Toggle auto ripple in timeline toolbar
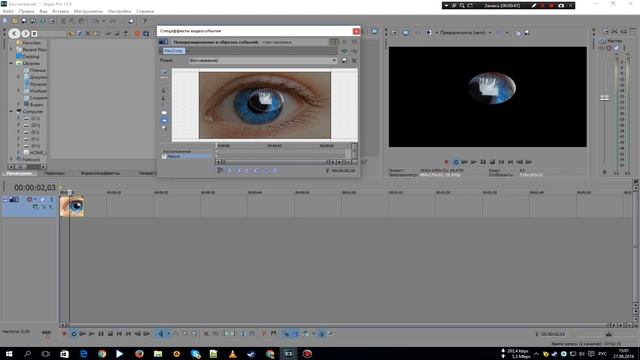Image resolution: width=640 pixels, height=360 pixels. (x=305, y=333)
